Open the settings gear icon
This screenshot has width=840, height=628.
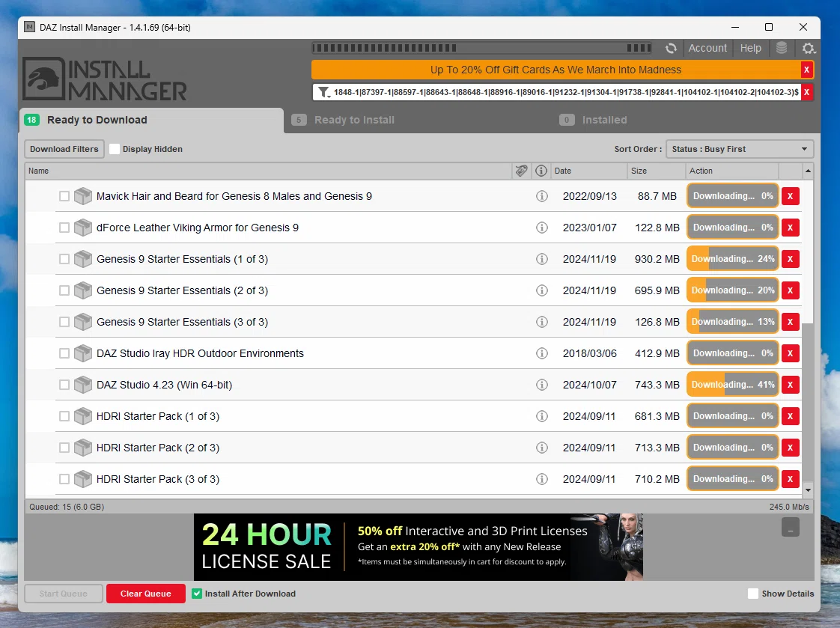(809, 48)
